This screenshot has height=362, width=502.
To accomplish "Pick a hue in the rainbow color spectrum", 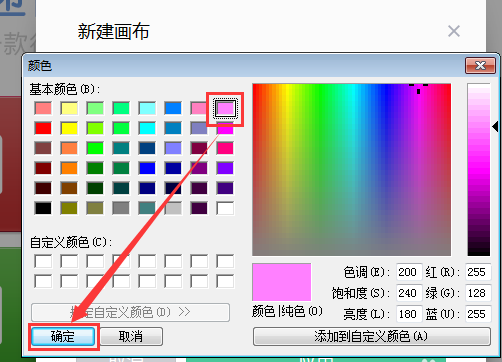I will [352, 170].
